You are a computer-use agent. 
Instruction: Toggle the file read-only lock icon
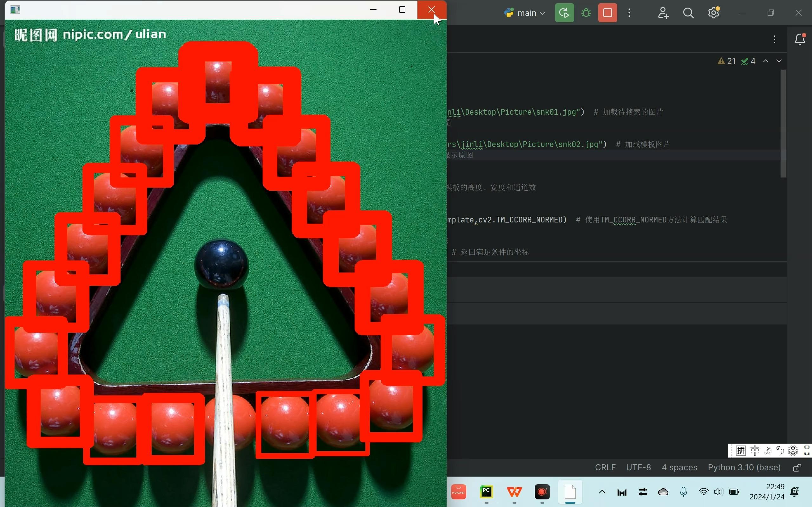797,468
